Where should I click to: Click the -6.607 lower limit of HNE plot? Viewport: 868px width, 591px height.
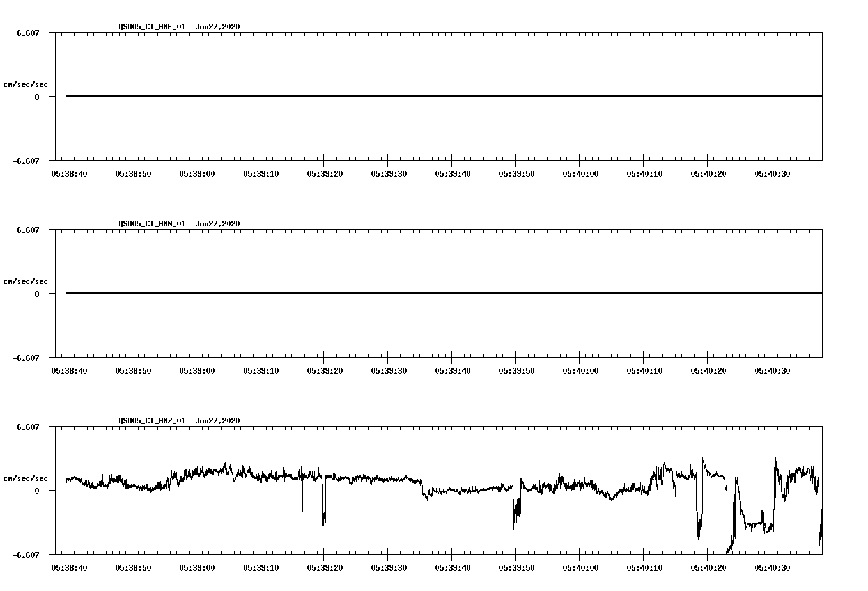(x=26, y=161)
